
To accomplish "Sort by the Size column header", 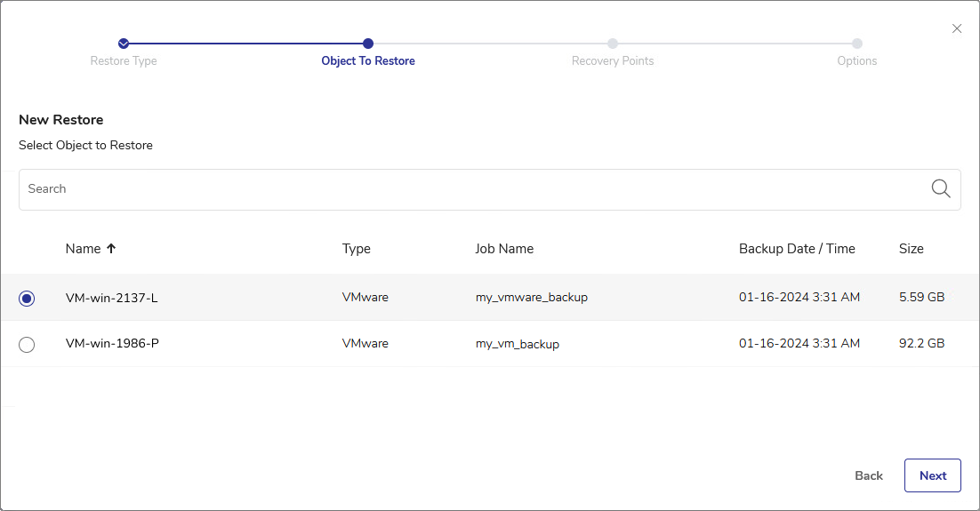I will pos(912,249).
